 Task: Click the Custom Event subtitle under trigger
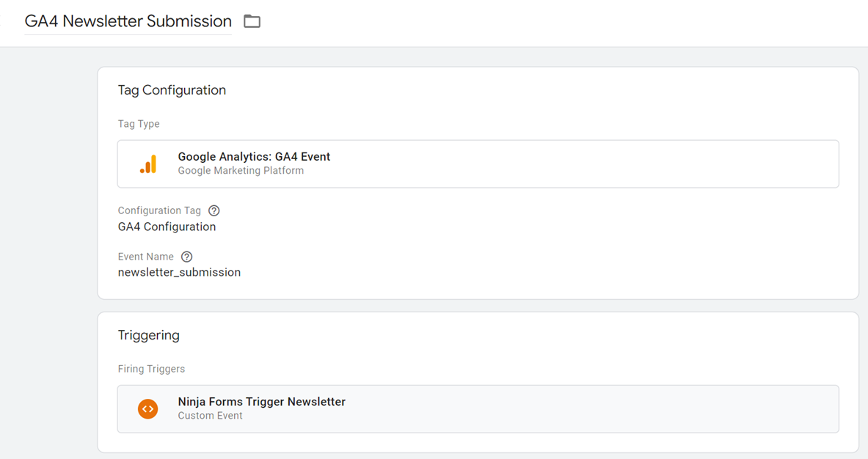click(x=210, y=416)
